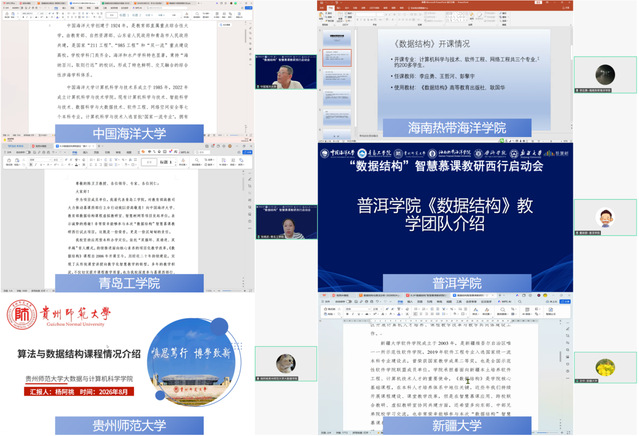
Task: Add a new document tab in Qingdao WPS
Action: point(99,146)
